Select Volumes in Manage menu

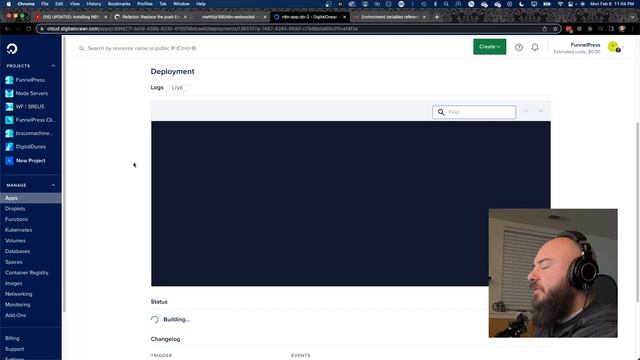pos(15,240)
